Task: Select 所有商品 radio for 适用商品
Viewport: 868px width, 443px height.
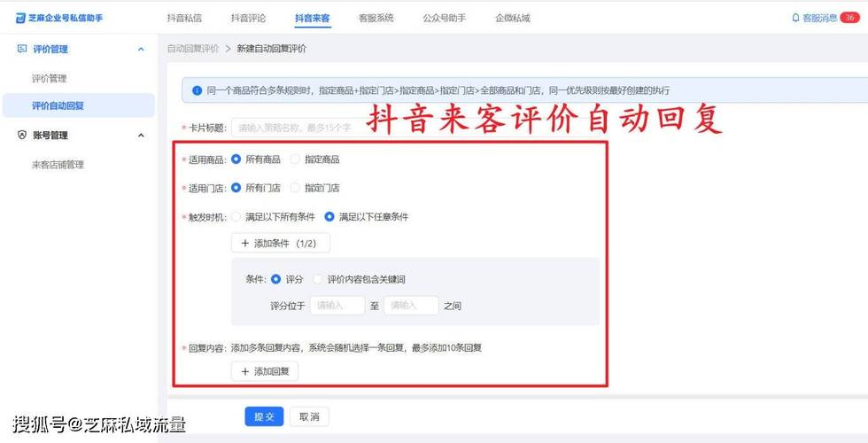Action: (236, 159)
